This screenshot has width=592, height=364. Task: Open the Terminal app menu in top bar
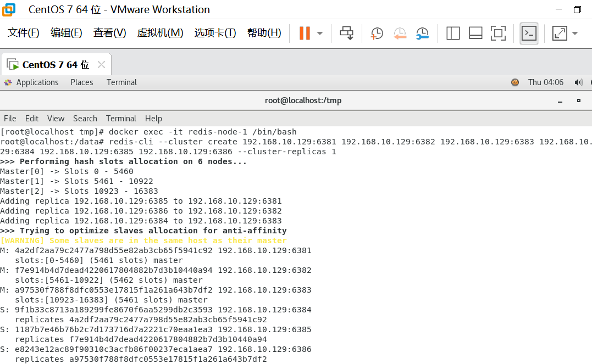[121, 82]
